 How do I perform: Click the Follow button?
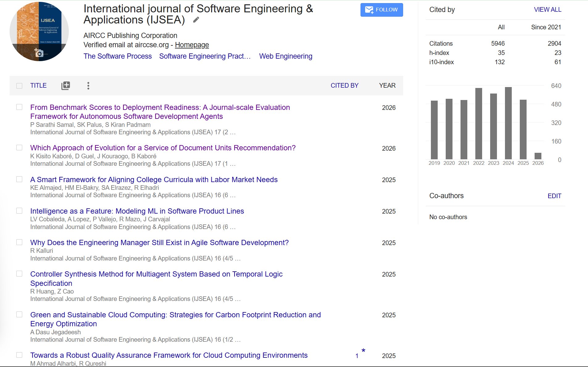tap(382, 10)
